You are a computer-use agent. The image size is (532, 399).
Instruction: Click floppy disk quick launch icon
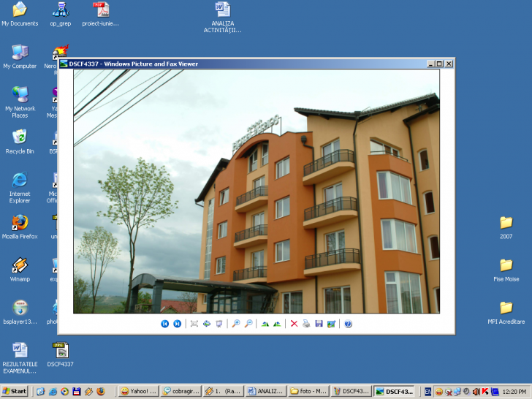(76, 392)
